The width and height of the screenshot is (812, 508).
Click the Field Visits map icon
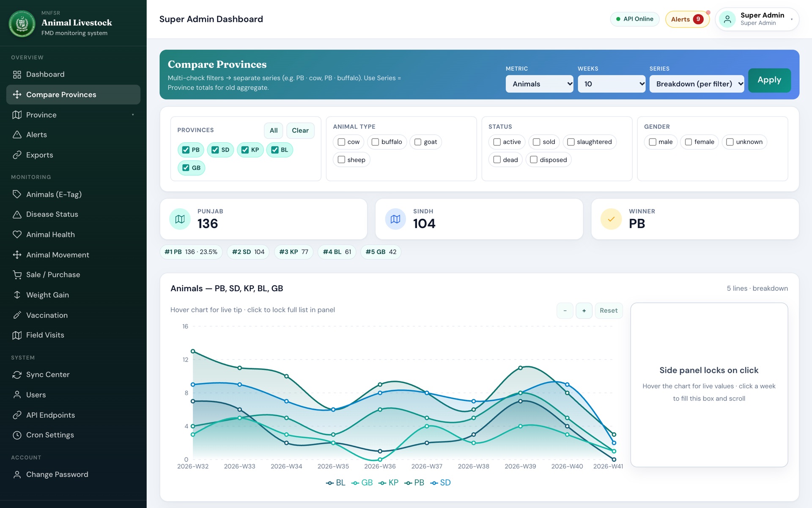[17, 335]
